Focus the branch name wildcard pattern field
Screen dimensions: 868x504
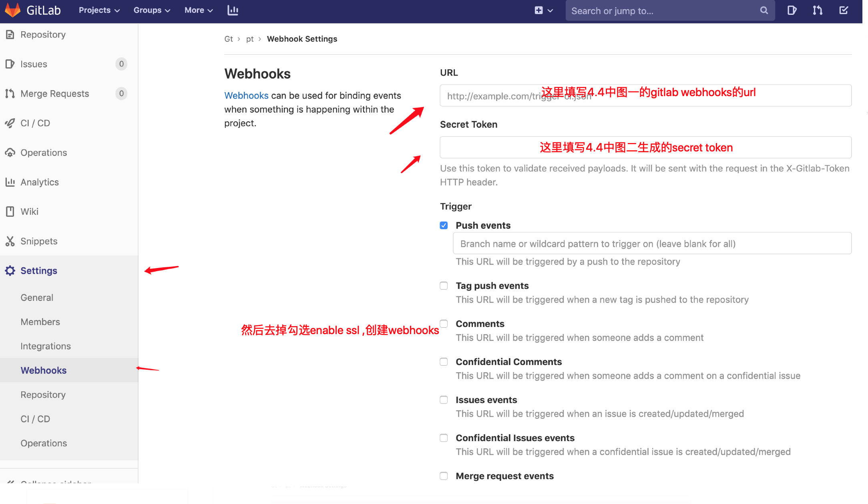(x=652, y=244)
